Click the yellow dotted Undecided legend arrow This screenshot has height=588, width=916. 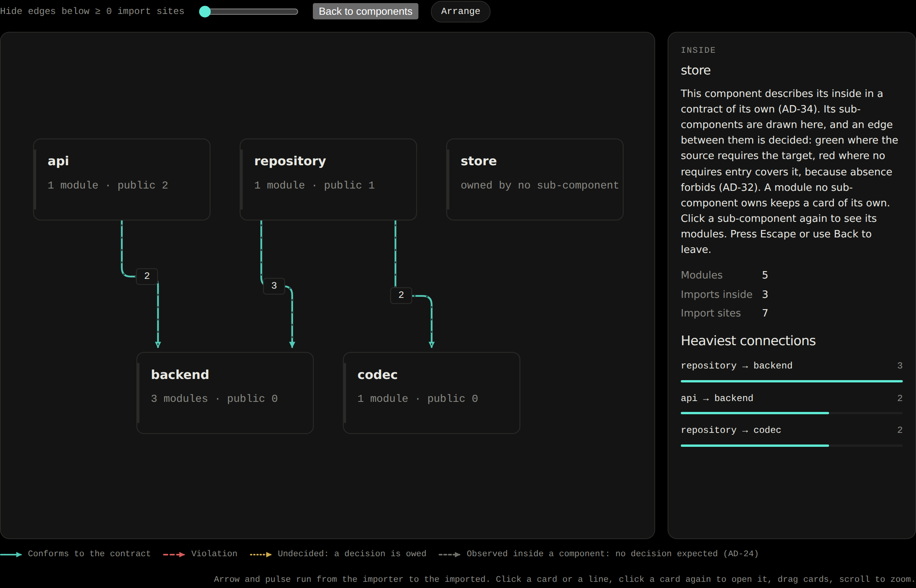pyautogui.click(x=261, y=554)
